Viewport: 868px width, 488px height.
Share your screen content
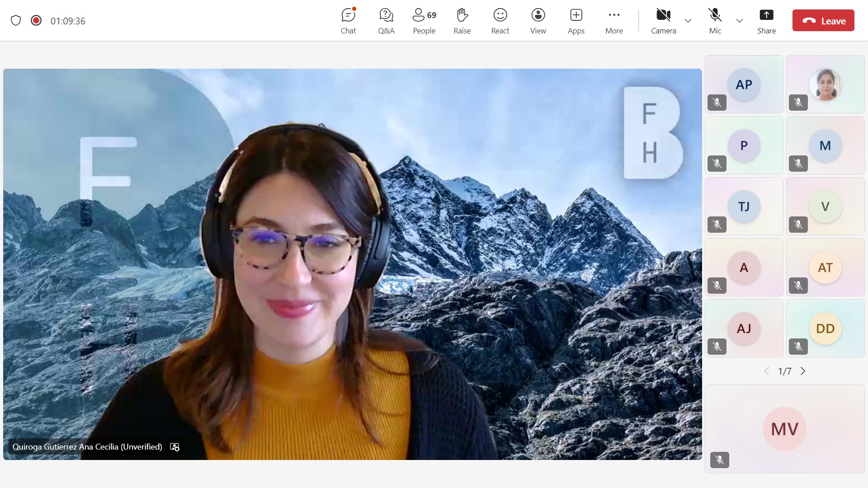tap(766, 21)
